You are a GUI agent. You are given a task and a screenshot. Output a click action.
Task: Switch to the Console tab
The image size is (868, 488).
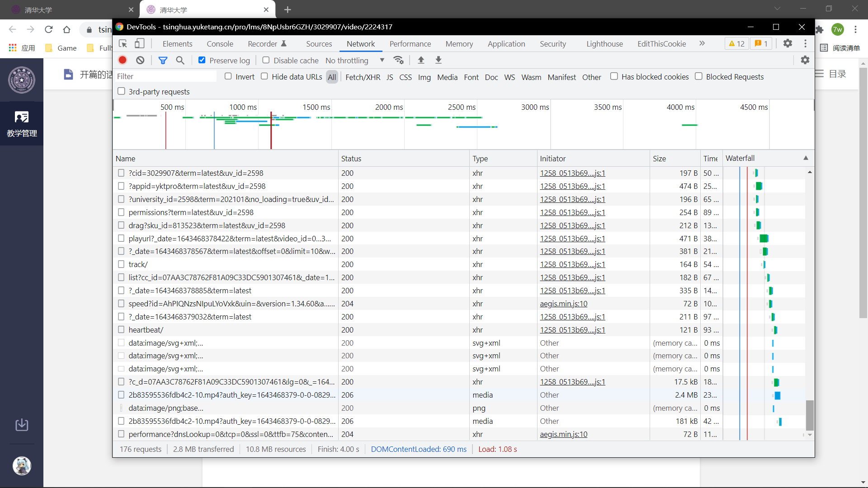(x=220, y=44)
